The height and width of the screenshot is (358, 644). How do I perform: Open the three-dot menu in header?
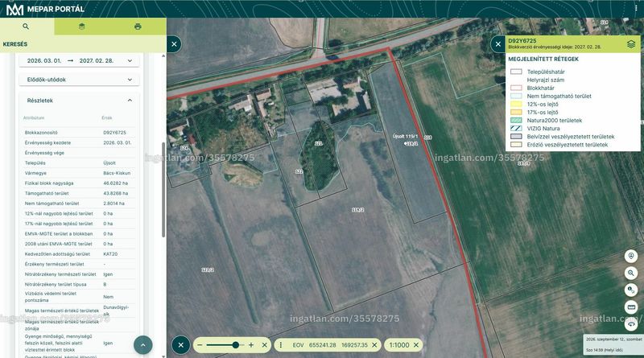pos(636,8)
